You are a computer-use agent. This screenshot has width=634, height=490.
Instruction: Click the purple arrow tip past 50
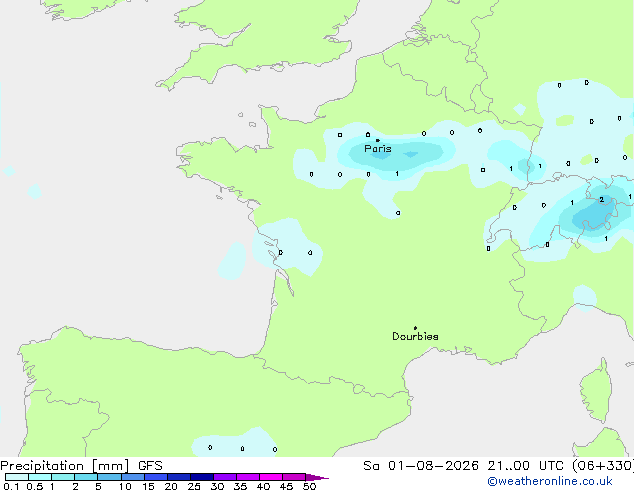317,477
